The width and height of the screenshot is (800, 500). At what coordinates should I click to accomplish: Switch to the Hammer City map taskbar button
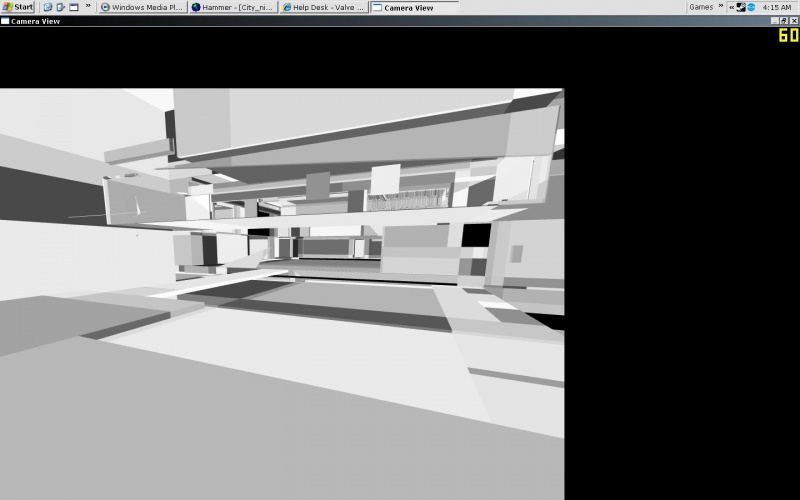[x=234, y=7]
